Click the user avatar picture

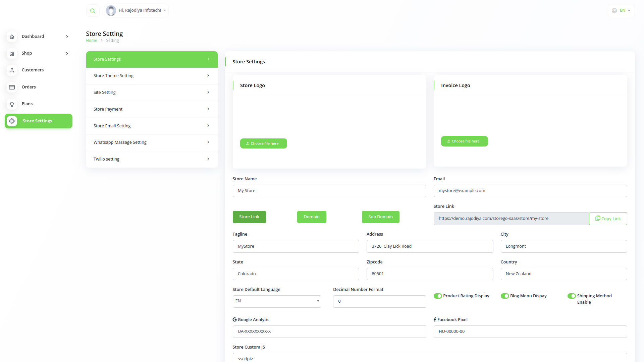coord(111,11)
